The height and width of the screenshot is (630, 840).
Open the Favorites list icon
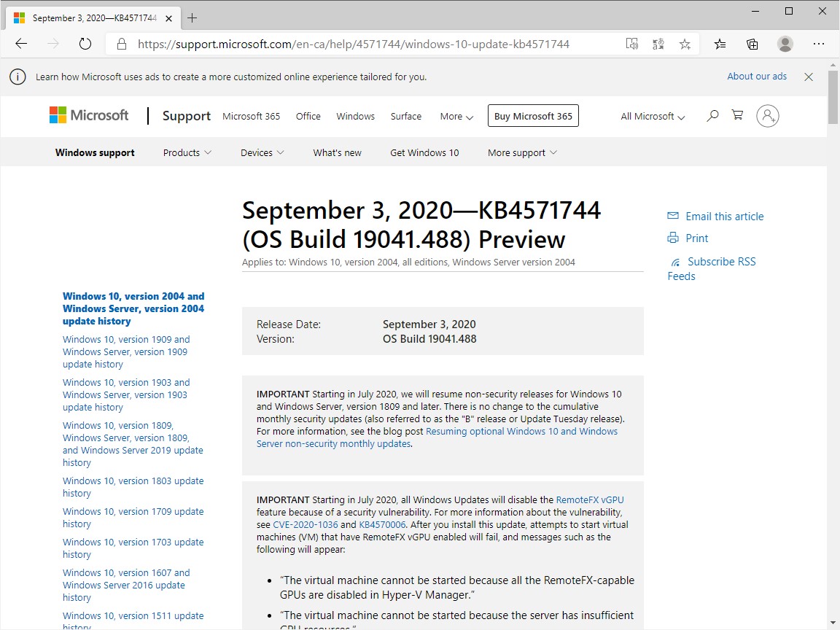(720, 44)
